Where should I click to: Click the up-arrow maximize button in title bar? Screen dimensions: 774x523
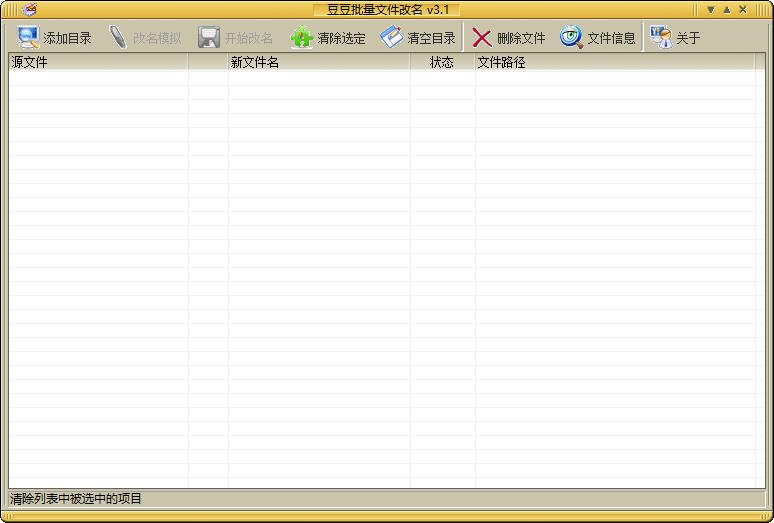pyautogui.click(x=727, y=10)
